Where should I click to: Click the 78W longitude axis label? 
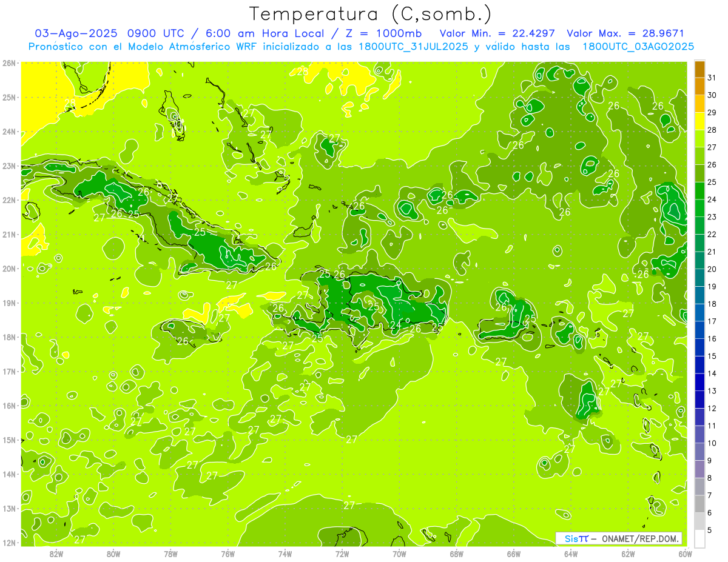click(x=170, y=554)
